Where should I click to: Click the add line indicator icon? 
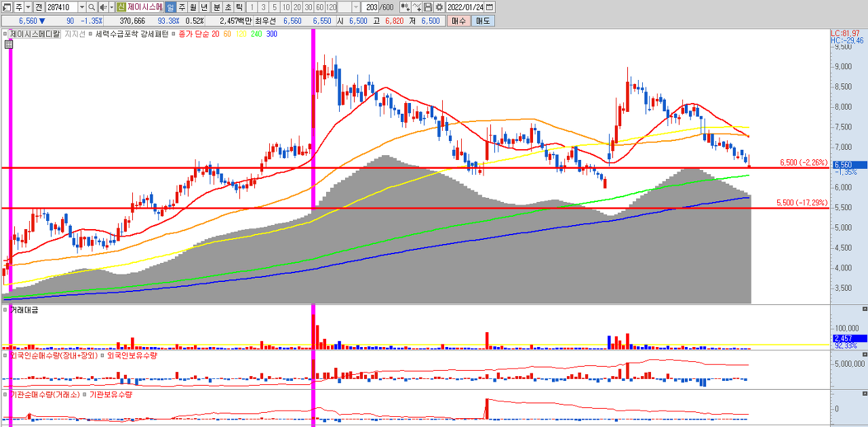(416, 7)
